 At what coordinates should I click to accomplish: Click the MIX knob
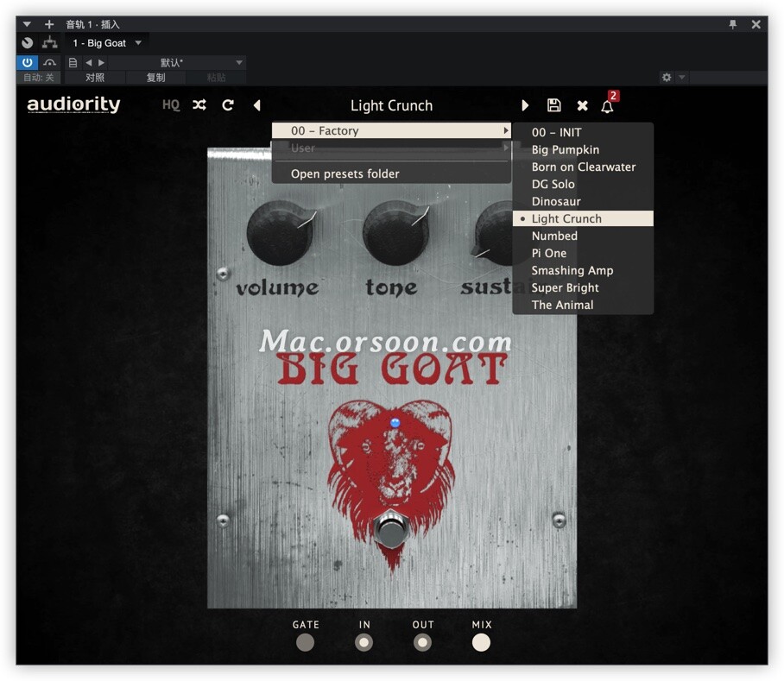point(481,642)
